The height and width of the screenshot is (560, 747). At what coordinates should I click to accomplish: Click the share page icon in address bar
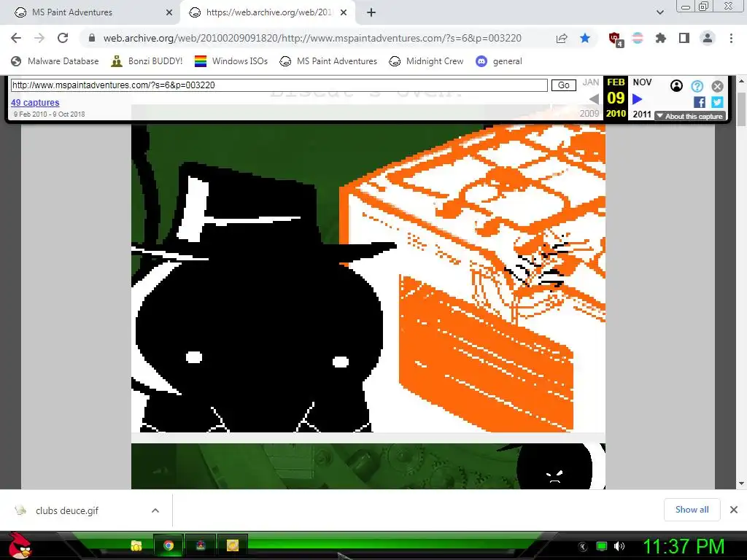[x=562, y=38]
